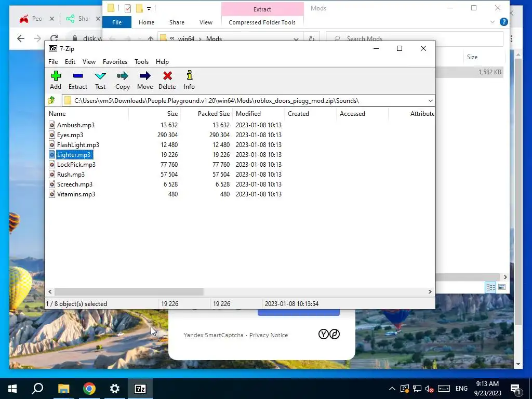Screen dimensions: 532x399
Task: Click the Test toolbar icon in 7-Zip
Action: [x=100, y=76]
